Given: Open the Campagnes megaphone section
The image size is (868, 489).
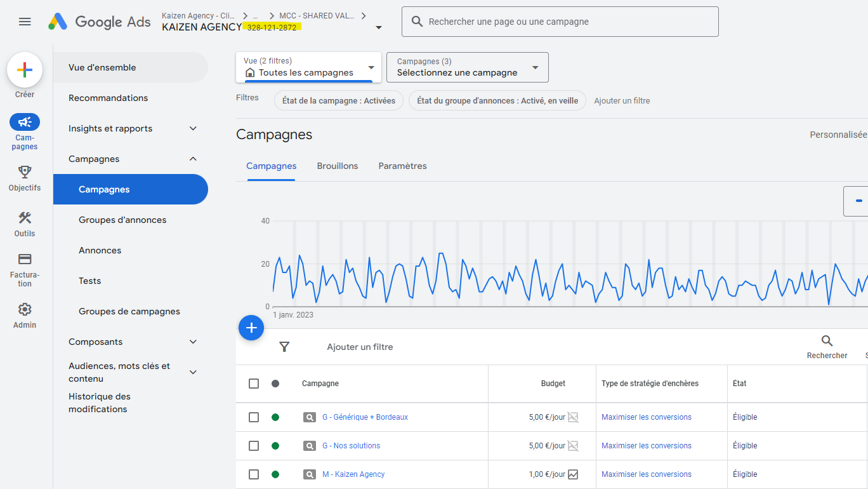Looking at the screenshot, I should (25, 122).
